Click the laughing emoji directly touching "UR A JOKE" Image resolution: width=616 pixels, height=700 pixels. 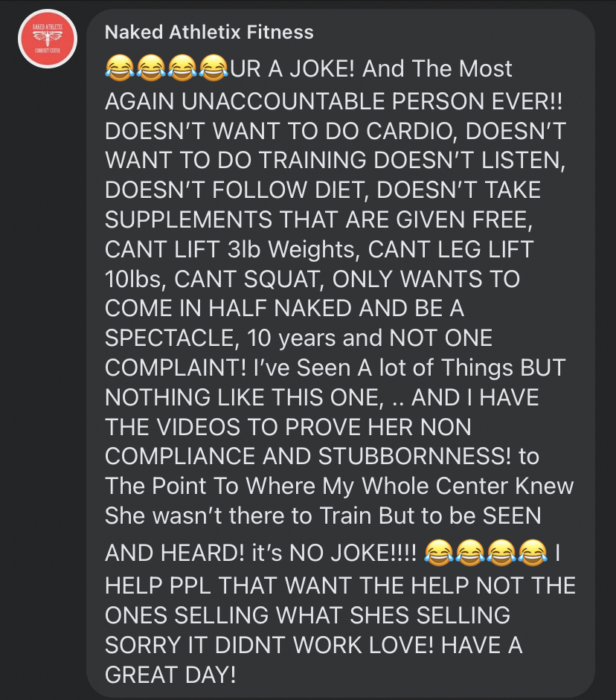coord(214,68)
